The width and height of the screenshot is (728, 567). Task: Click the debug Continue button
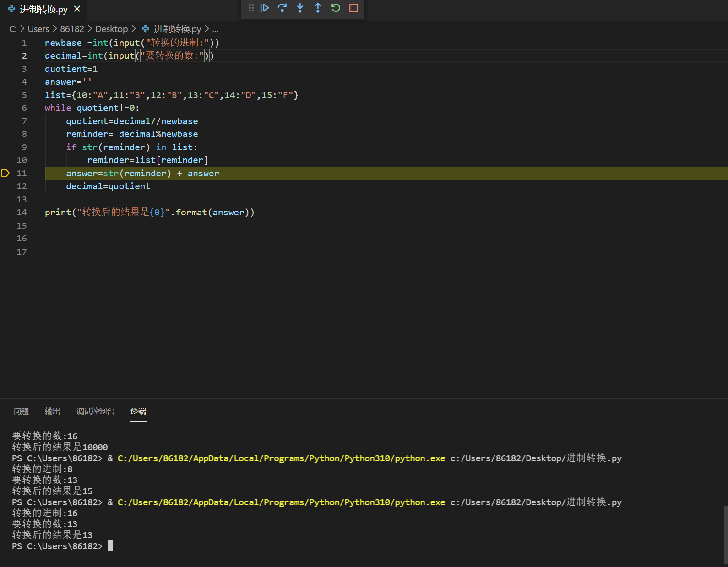(x=265, y=8)
